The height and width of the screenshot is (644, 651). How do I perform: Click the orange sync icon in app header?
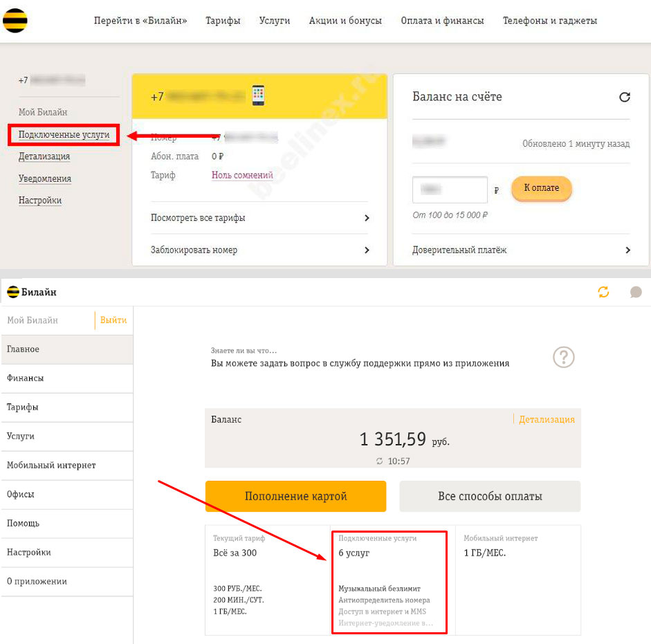tap(604, 292)
